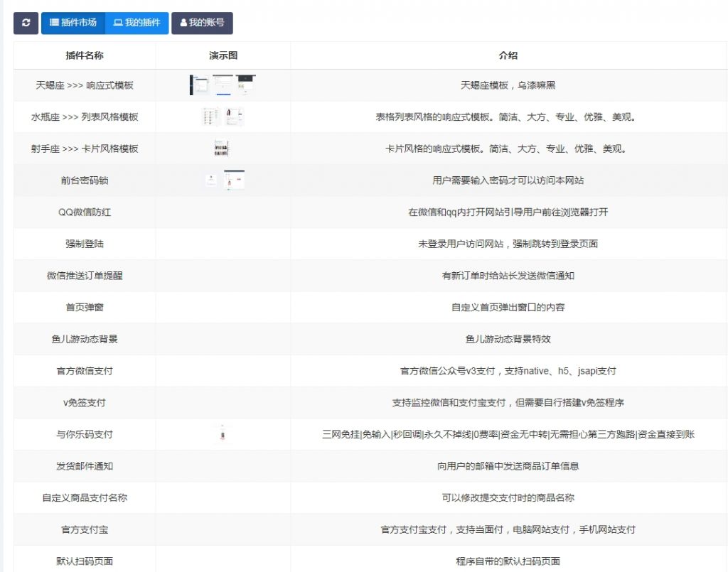The height and width of the screenshot is (572, 728).
Task: Open second demo thumbnail of 水瓶座 template
Action: (x=234, y=117)
